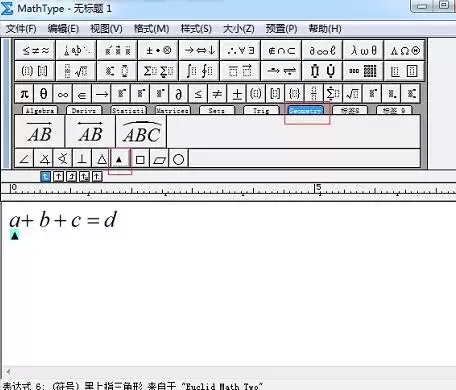Open the relational symbols palette

[36, 50]
